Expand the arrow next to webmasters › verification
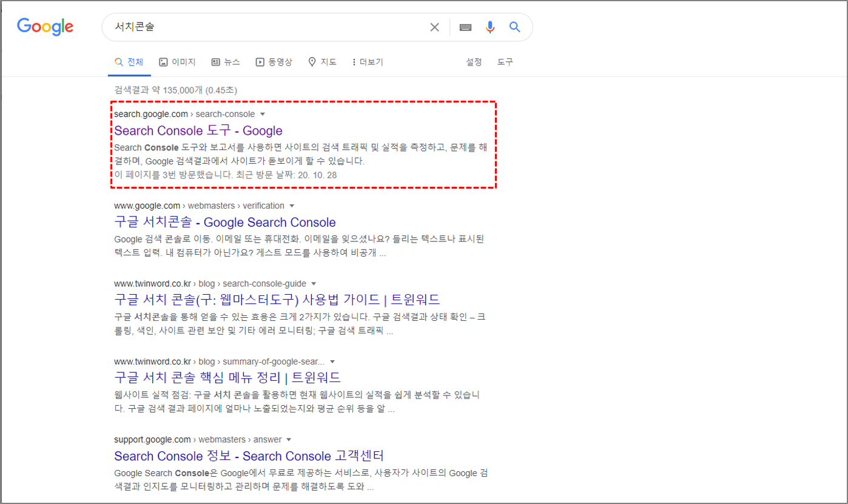Image resolution: width=848 pixels, height=504 pixels. [x=292, y=206]
